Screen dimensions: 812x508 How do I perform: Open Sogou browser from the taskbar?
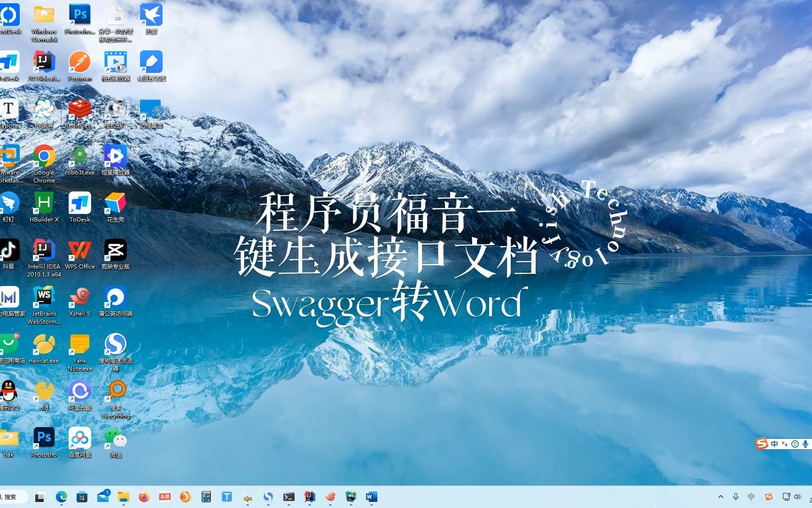[268, 497]
